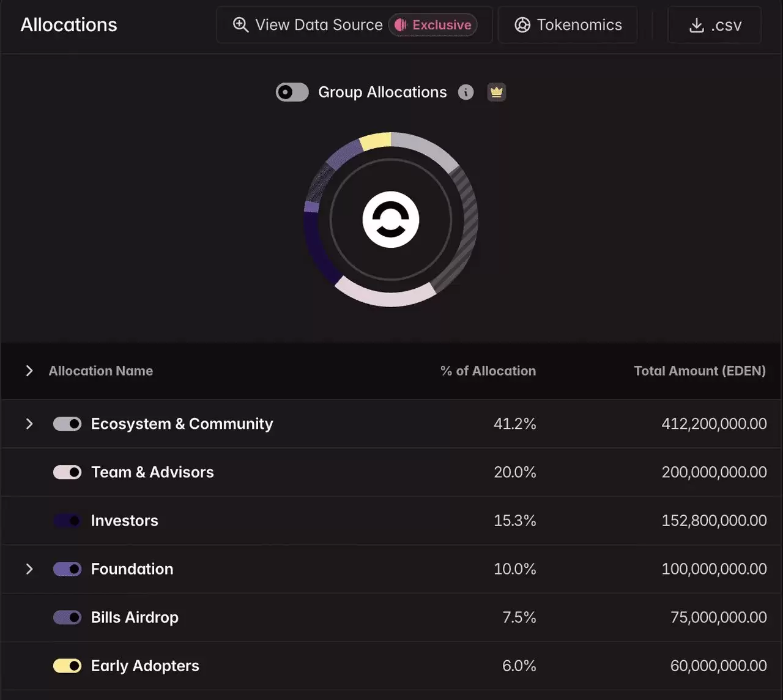This screenshot has height=700, width=783.
Task: Open the Tokenomics button
Action: coord(568,25)
